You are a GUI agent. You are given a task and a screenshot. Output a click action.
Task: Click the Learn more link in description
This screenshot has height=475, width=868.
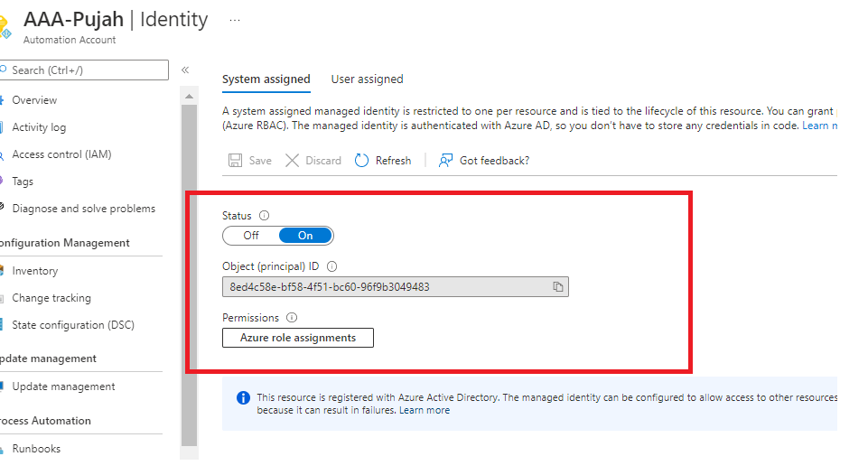pos(819,126)
